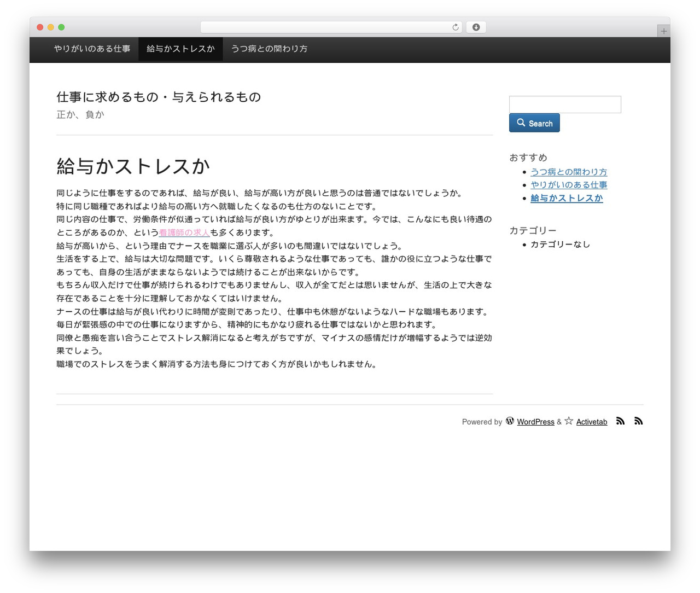This screenshot has height=593, width=700.
Task: Visit the WordPress link in the footer
Action: (535, 422)
